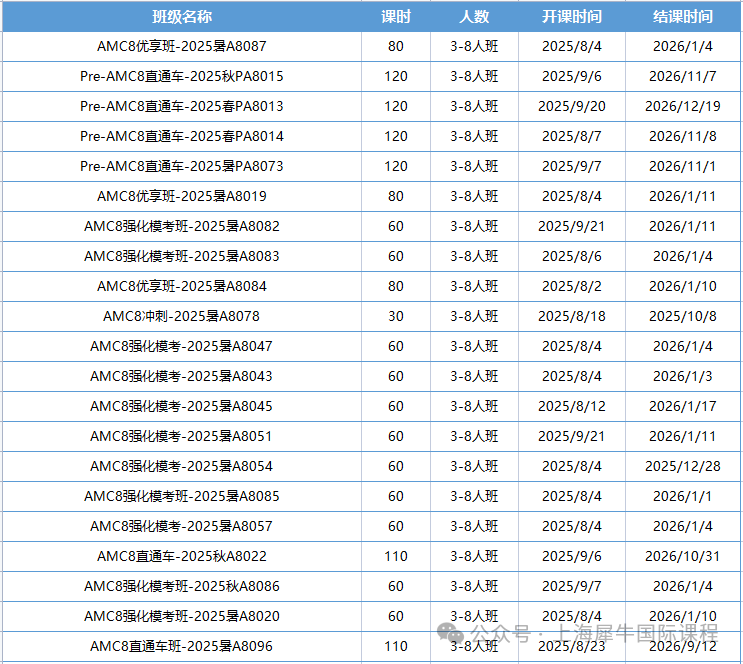743x664 pixels.
Task: Click the 课时 value 30 for AMC8冲刺
Action: coord(396,316)
